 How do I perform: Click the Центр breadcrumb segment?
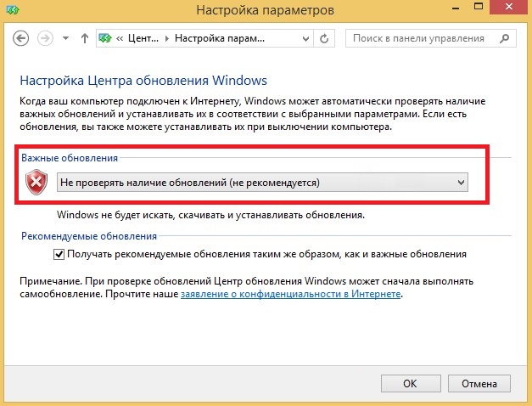[x=143, y=38]
